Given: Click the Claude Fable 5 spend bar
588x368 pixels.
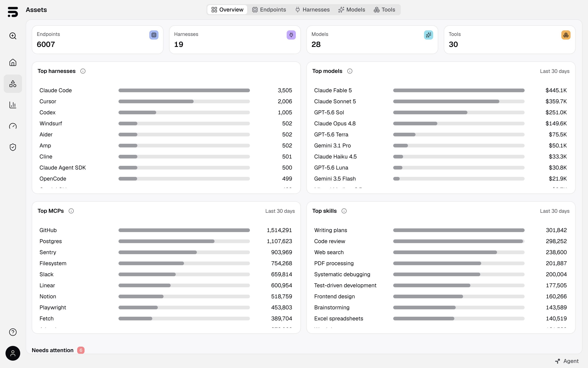Looking at the screenshot, I should (x=459, y=90).
